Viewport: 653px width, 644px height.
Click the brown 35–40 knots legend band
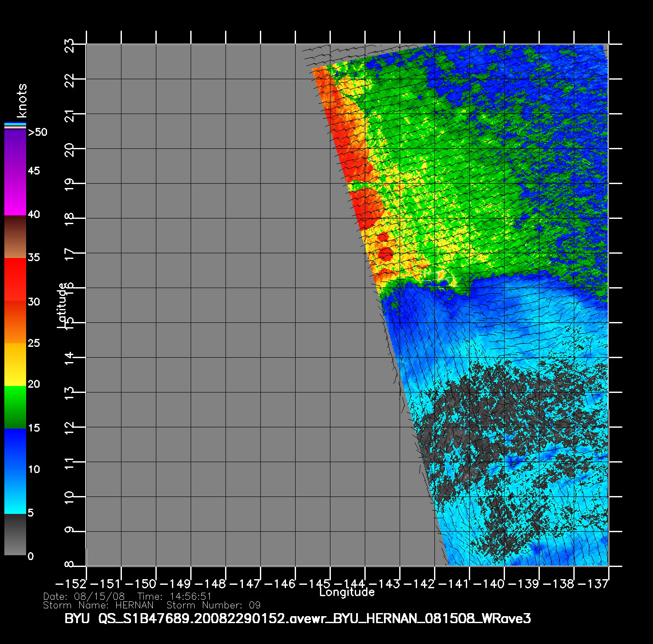[15, 237]
